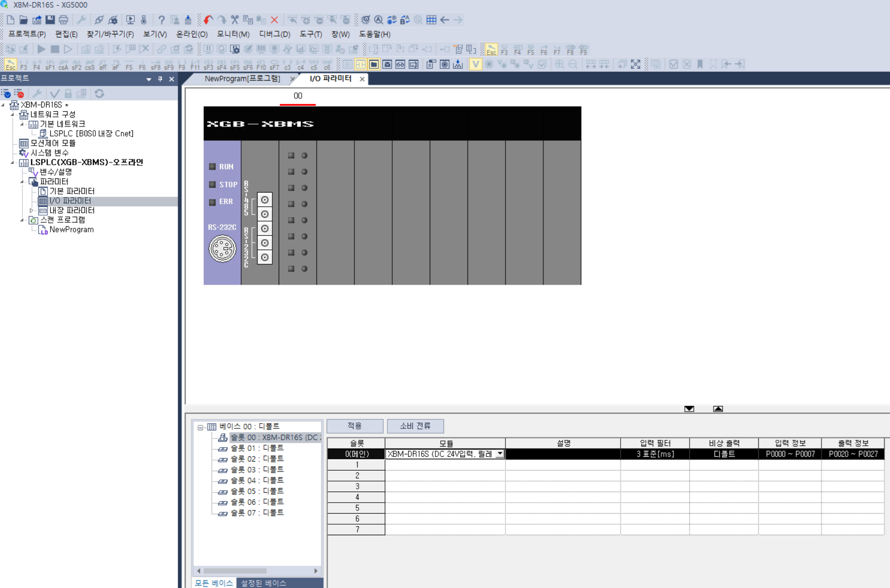Click the wrench icon in project panel toolbar
This screenshot has width=890, height=588.
[x=37, y=93]
